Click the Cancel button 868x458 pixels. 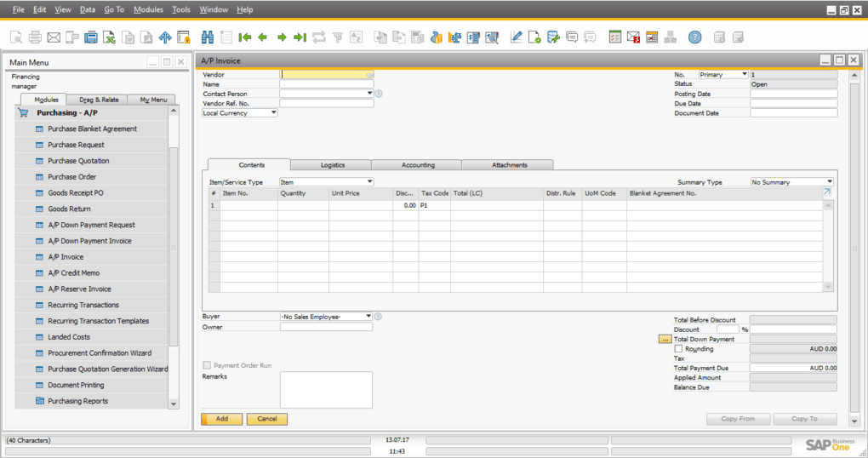point(267,419)
